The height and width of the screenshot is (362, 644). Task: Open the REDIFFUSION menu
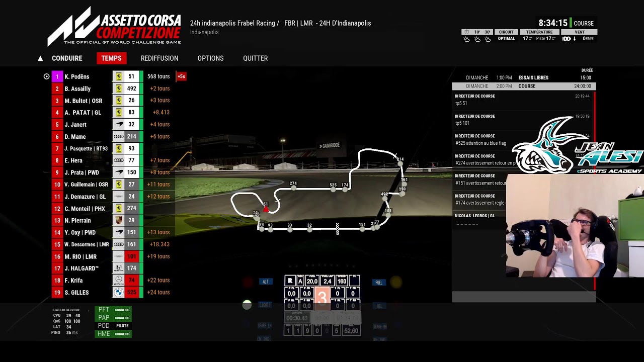coord(159,58)
